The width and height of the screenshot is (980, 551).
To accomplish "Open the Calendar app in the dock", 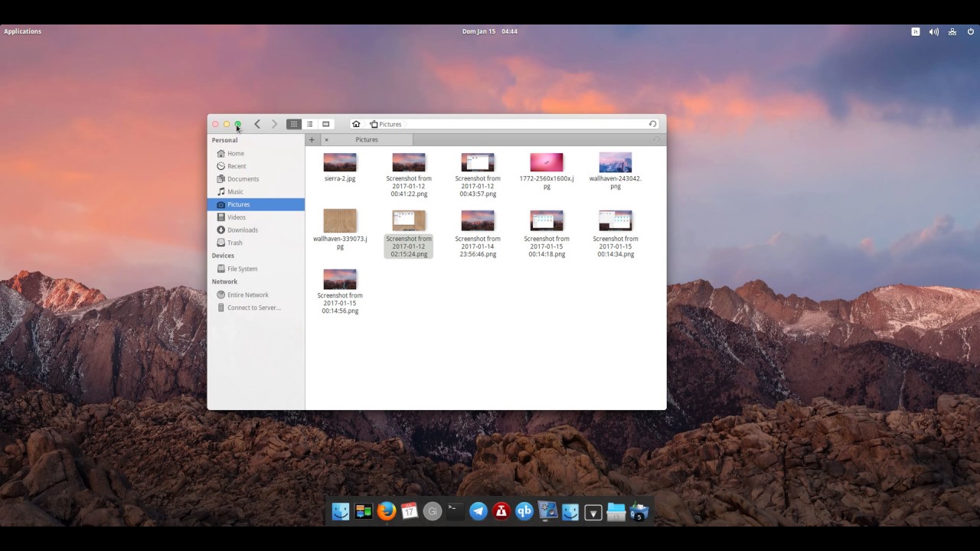I will [410, 511].
